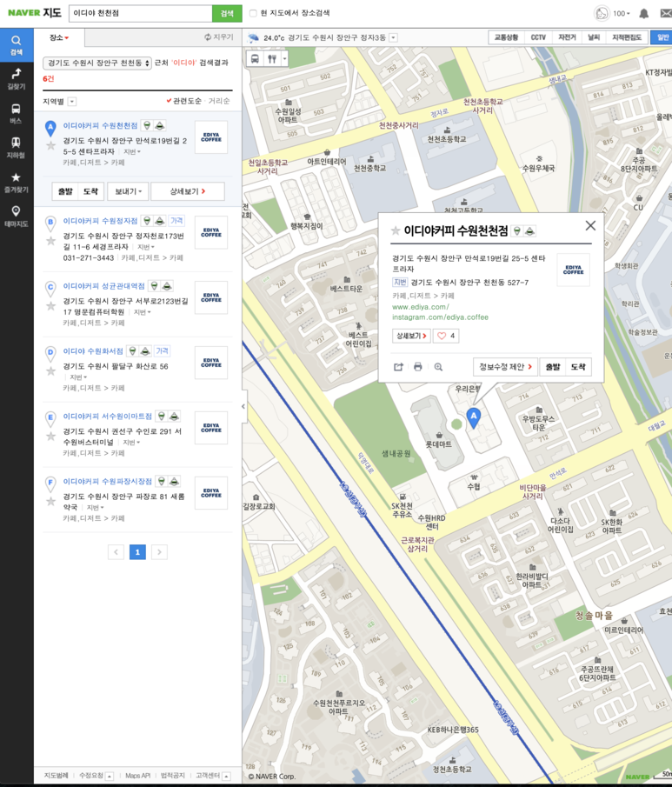The height and width of the screenshot is (787, 672).
Task: Expand 지번 address for 수원천천점 result
Action: [132, 151]
